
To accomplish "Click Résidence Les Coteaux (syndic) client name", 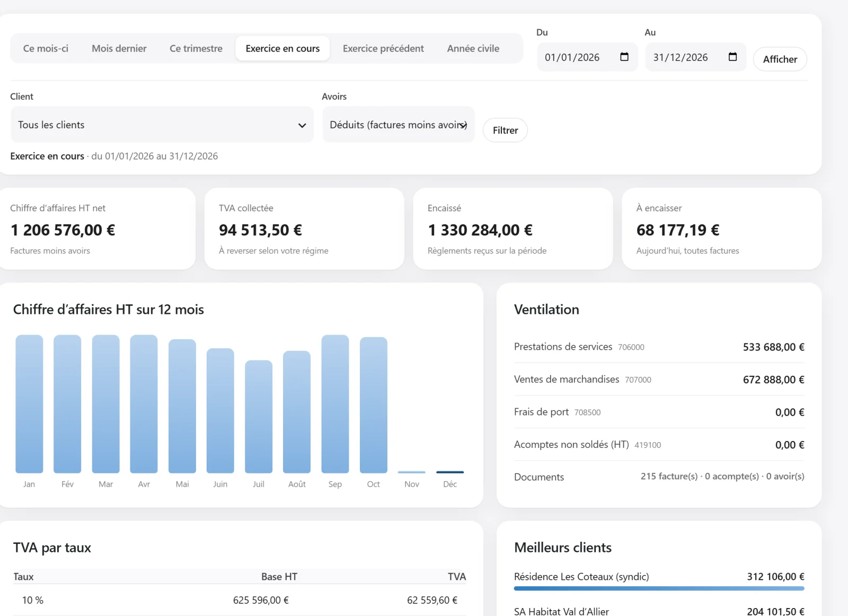I will 581,577.
